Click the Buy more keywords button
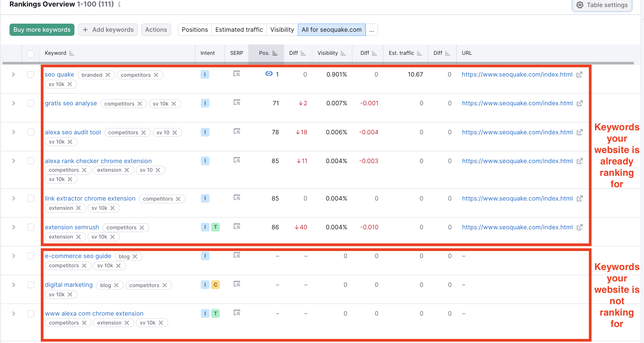Screen dimensions: 644x343 pyautogui.click(x=42, y=30)
